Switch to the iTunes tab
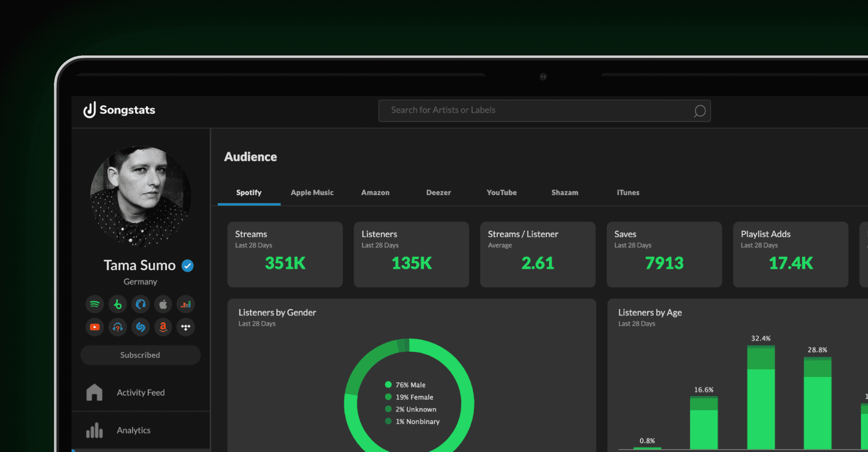868x452 pixels. (628, 192)
